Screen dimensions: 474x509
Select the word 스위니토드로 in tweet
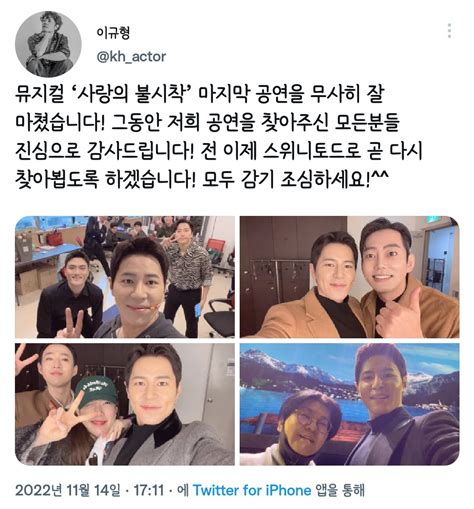(x=312, y=151)
